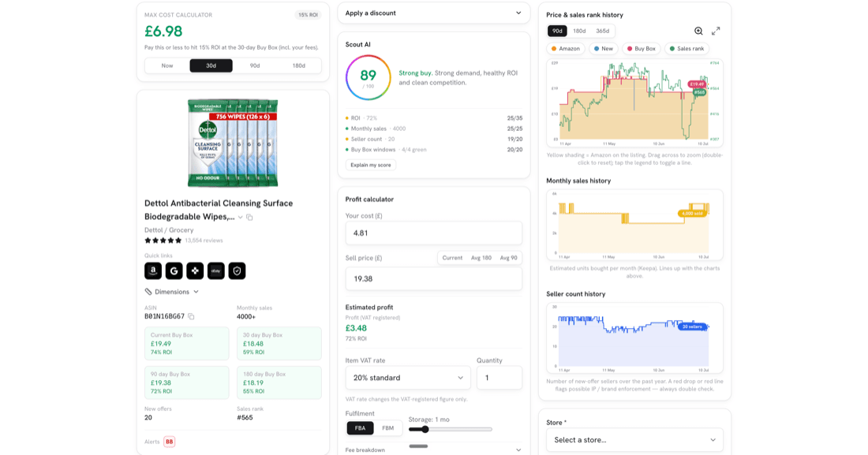Click the ROI score row 25/35
The width and height of the screenshot is (868, 455).
point(434,118)
